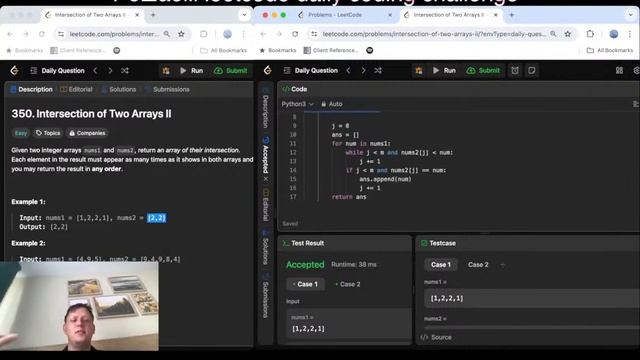
Task: Click right browser address bar URL
Action: (x=434, y=34)
